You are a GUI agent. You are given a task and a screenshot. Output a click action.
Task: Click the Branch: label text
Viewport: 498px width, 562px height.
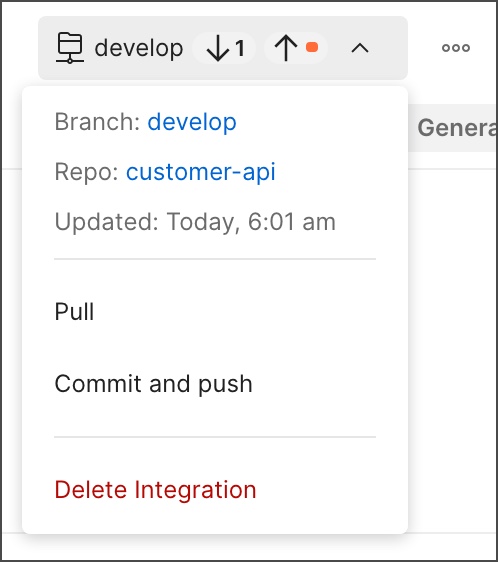pos(97,122)
